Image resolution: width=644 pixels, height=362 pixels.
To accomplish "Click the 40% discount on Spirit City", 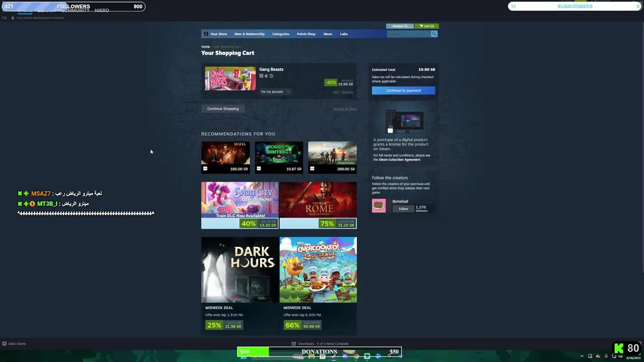I will [249, 224].
